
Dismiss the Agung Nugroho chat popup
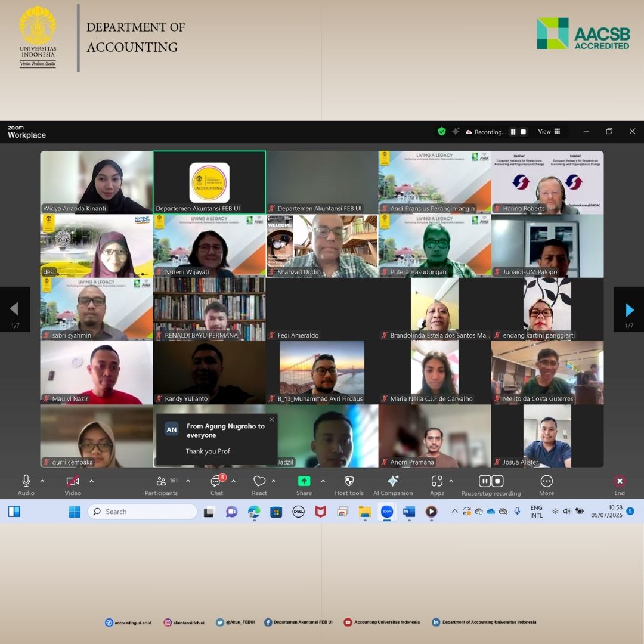pos(271,420)
